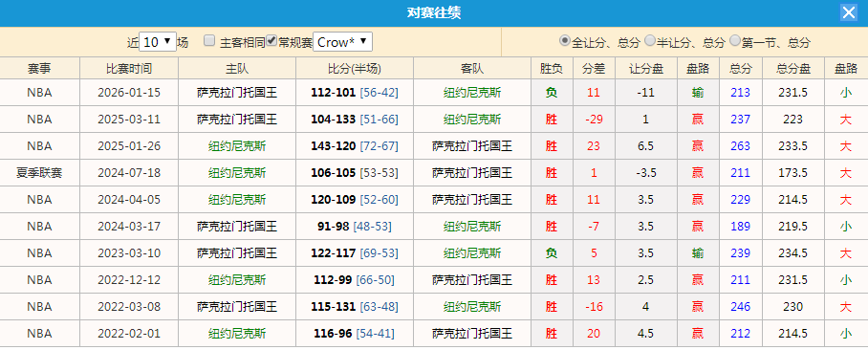Select the date 2024-07-18
Image resolution: width=868 pixels, height=350 pixels.
click(129, 173)
